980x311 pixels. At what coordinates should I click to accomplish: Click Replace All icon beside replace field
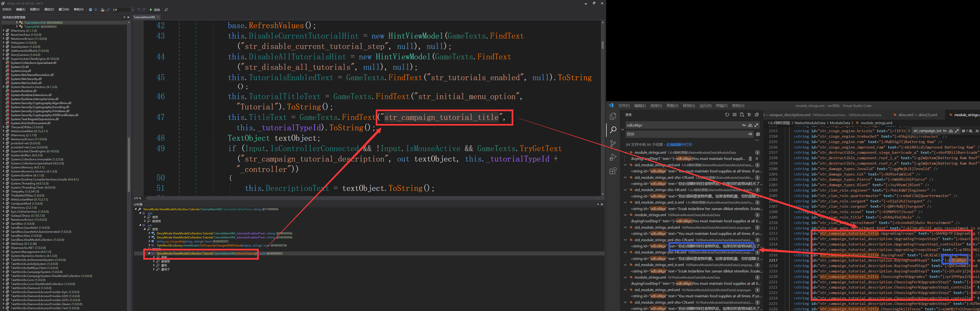758,134
